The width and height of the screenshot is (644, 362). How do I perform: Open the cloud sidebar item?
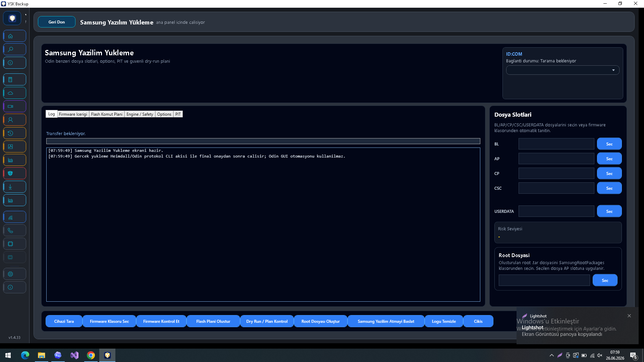click(14, 93)
